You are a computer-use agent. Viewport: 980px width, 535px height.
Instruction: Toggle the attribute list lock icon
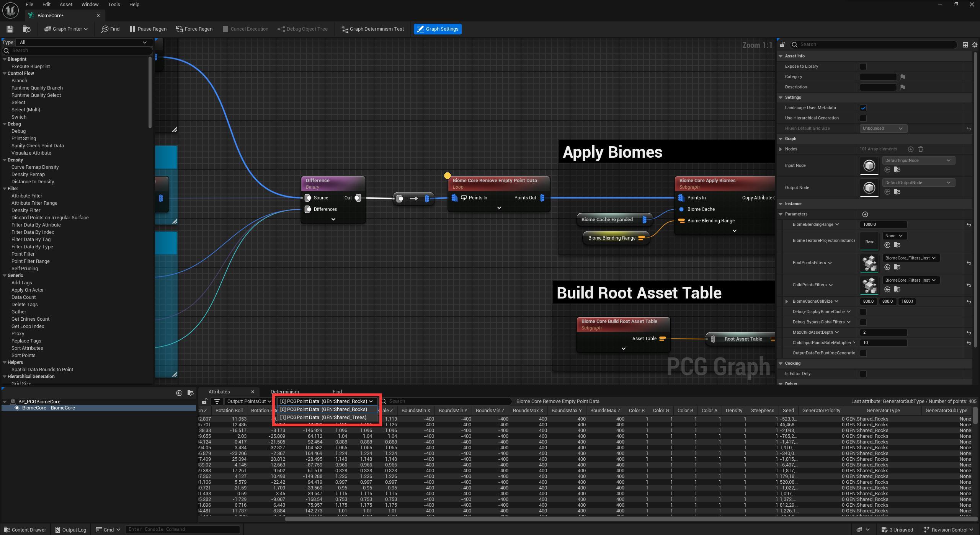pos(204,401)
